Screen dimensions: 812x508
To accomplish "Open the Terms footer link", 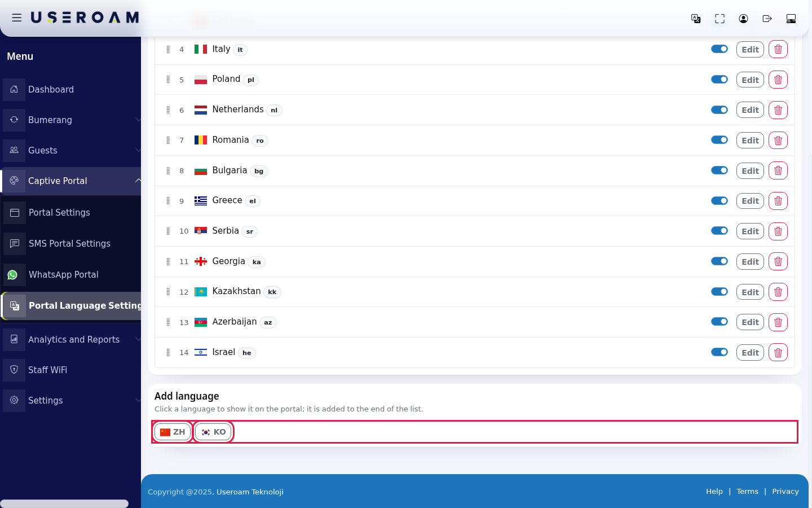I will pyautogui.click(x=747, y=492).
